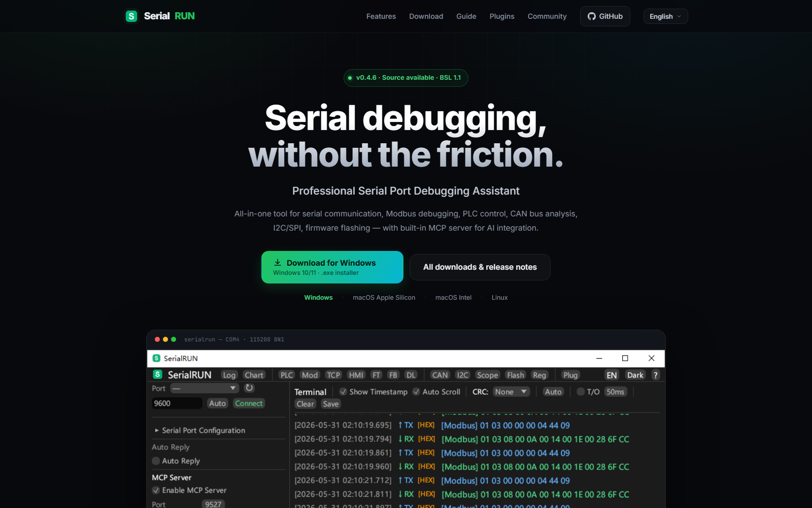Open the CRC None dropdown
This screenshot has height=508, width=812.
512,392
